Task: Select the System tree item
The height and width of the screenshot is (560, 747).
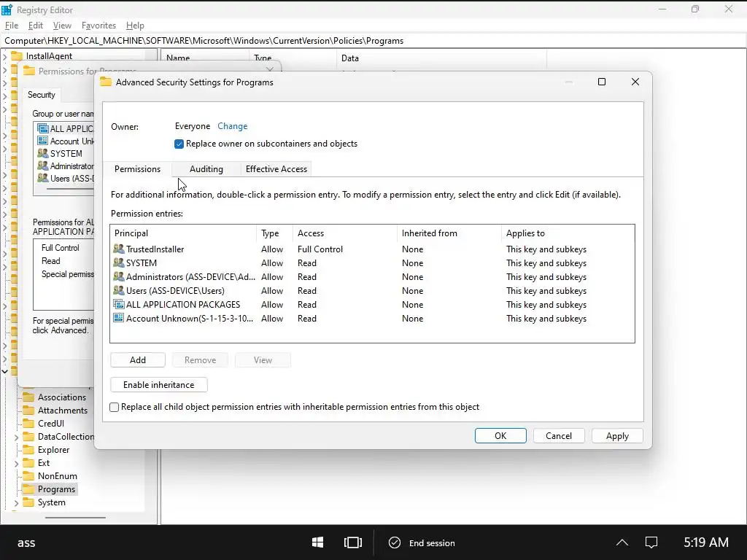Action: pyautogui.click(x=52, y=502)
